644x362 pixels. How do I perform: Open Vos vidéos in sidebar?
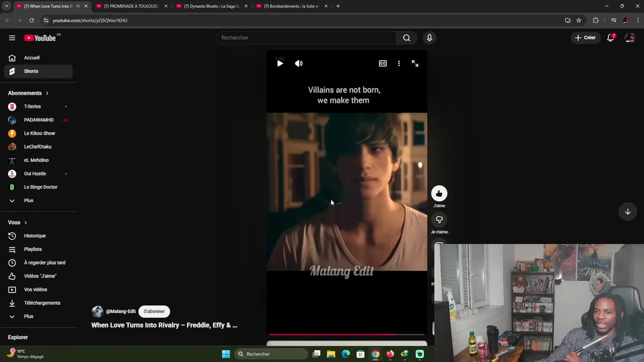tap(38, 290)
